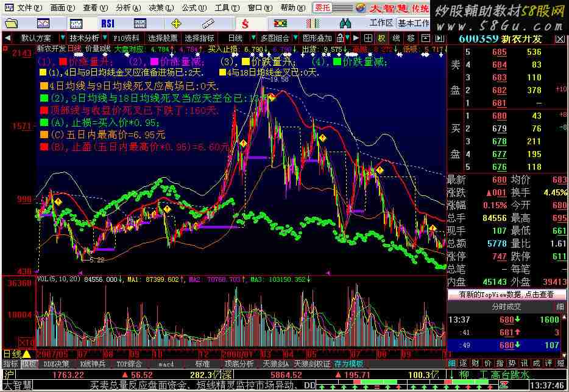Viewport: 569px width, 392px height.
Task: Open the 文件(F) menu
Action: point(30,8)
